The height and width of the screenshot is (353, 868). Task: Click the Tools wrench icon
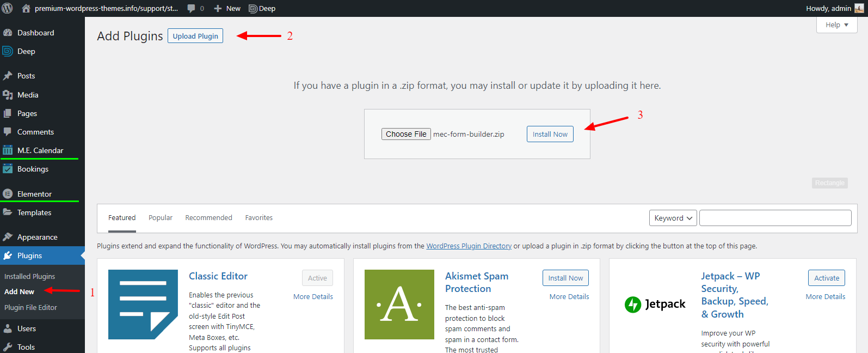[8, 347]
